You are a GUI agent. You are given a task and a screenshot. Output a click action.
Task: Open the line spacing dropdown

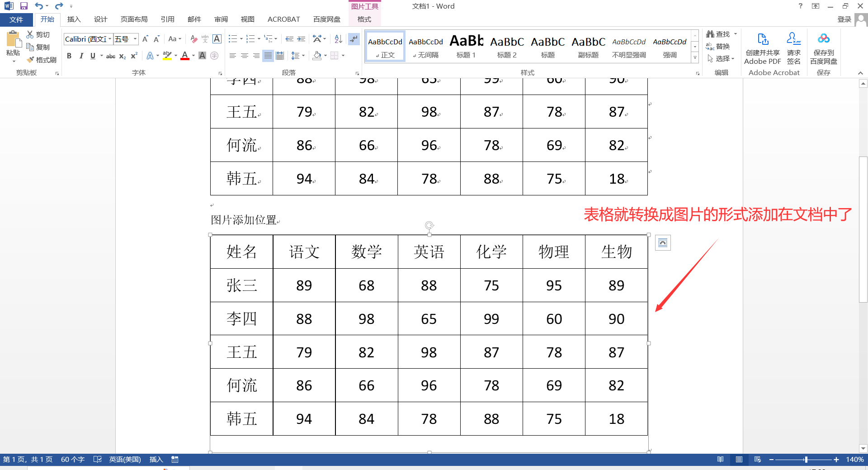pos(303,56)
